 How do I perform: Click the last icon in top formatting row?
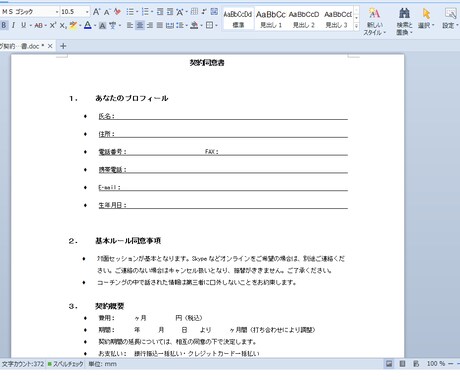point(214,12)
